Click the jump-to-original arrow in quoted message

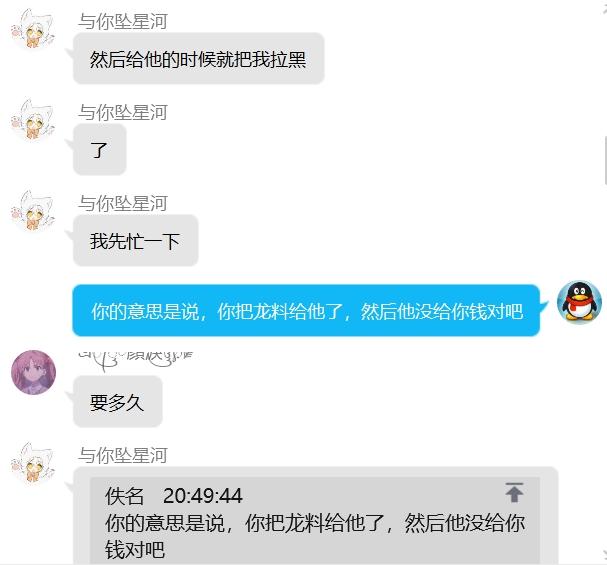pyautogui.click(x=514, y=492)
